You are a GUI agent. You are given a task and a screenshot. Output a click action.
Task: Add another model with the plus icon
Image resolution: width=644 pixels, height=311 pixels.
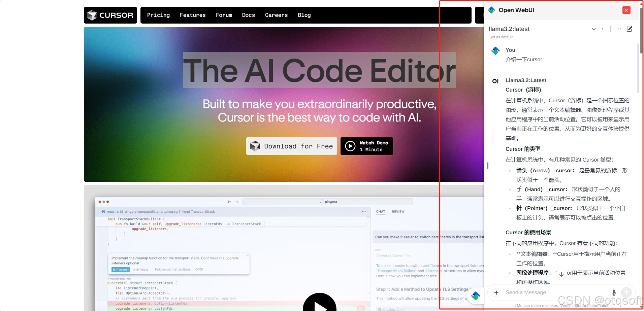click(602, 29)
